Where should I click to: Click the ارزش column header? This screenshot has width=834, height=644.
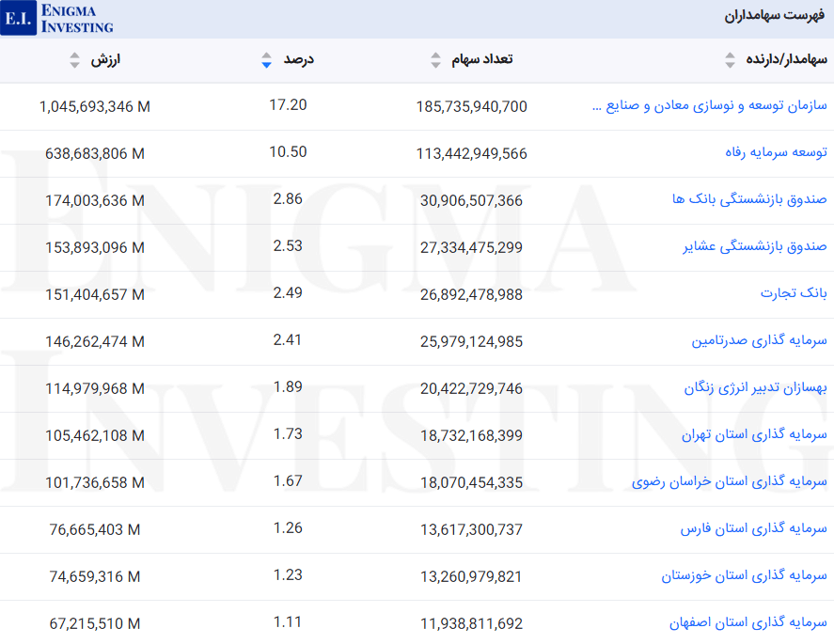(105, 59)
